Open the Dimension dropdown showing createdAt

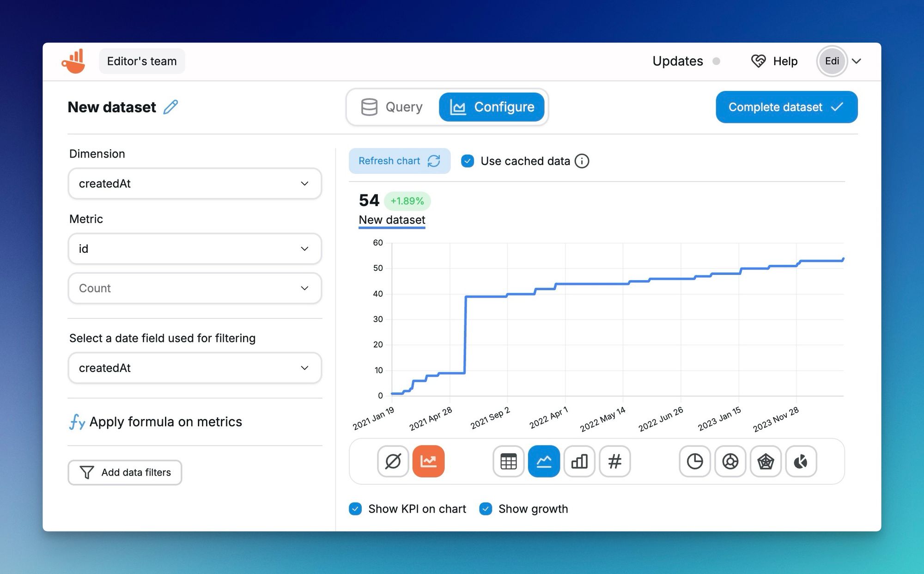coord(195,183)
